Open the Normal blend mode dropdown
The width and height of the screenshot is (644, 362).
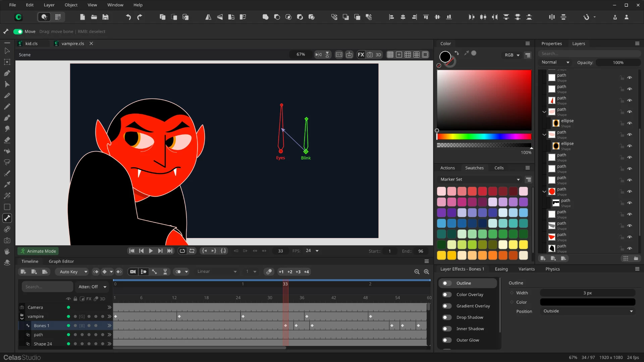(555, 62)
